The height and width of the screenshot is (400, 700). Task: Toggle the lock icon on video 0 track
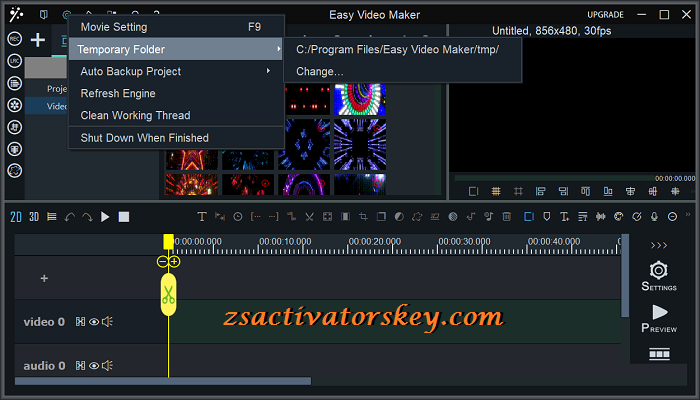tap(80, 322)
